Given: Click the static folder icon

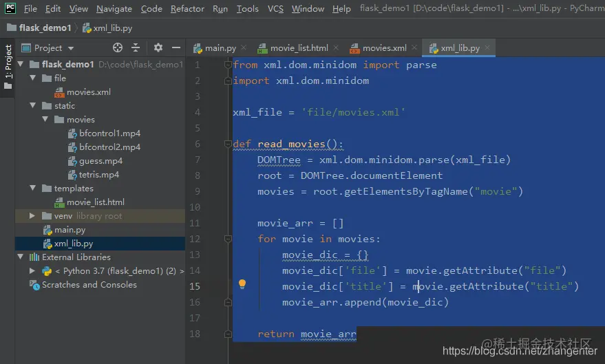Looking at the screenshot, I should (47, 106).
